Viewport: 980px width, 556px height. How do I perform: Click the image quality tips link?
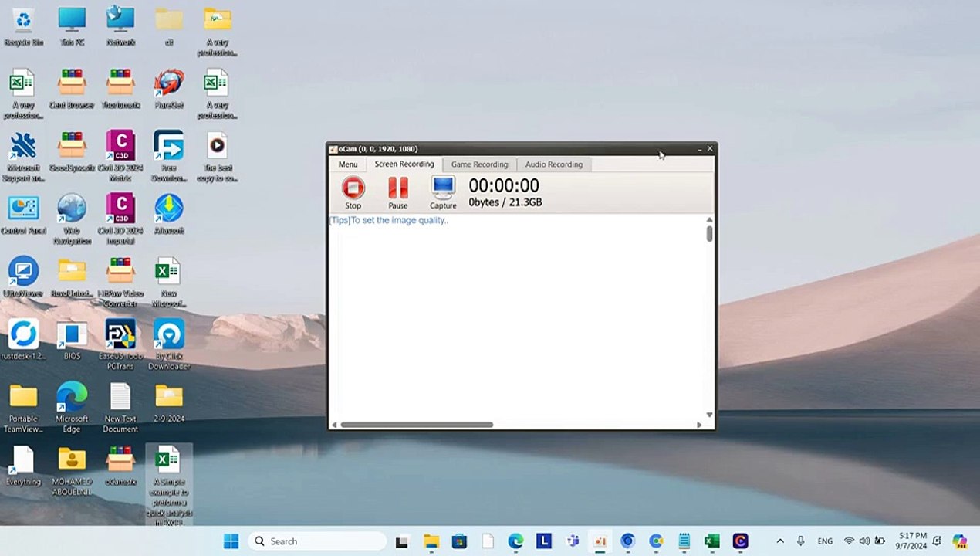pos(388,220)
